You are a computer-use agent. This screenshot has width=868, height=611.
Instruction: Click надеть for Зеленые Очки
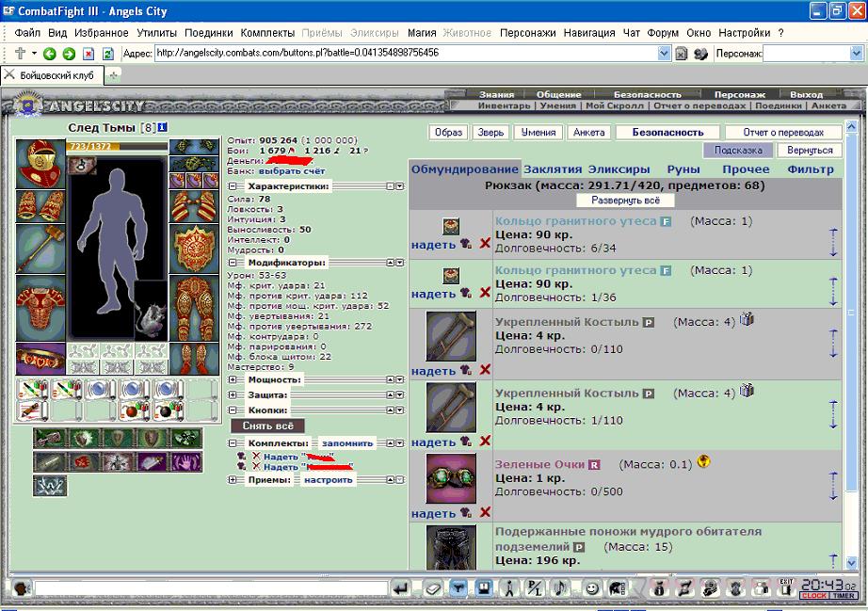coord(433,513)
